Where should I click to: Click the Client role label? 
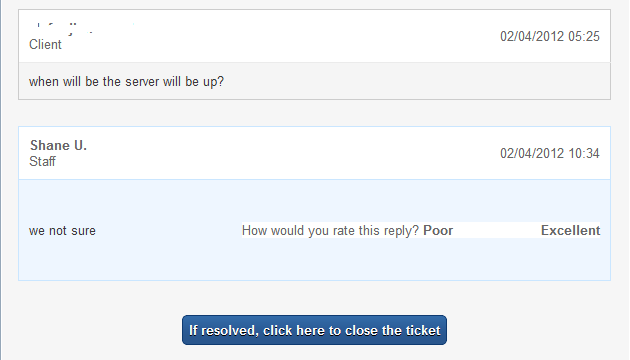pos(45,45)
